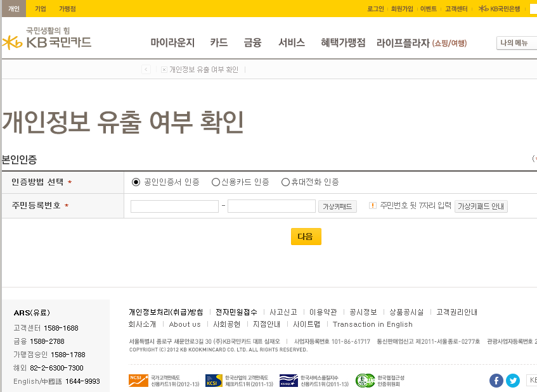Click the KS-SQI award badge icon
This screenshot has width=537, height=392.
pyautogui.click(x=288, y=380)
